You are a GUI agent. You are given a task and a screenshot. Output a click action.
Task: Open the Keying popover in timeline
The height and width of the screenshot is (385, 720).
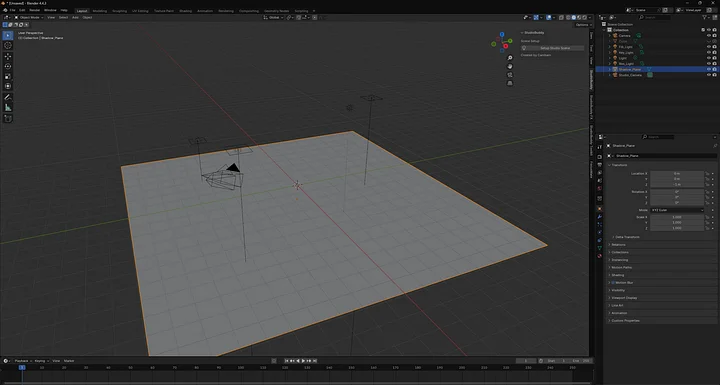[x=41, y=361]
